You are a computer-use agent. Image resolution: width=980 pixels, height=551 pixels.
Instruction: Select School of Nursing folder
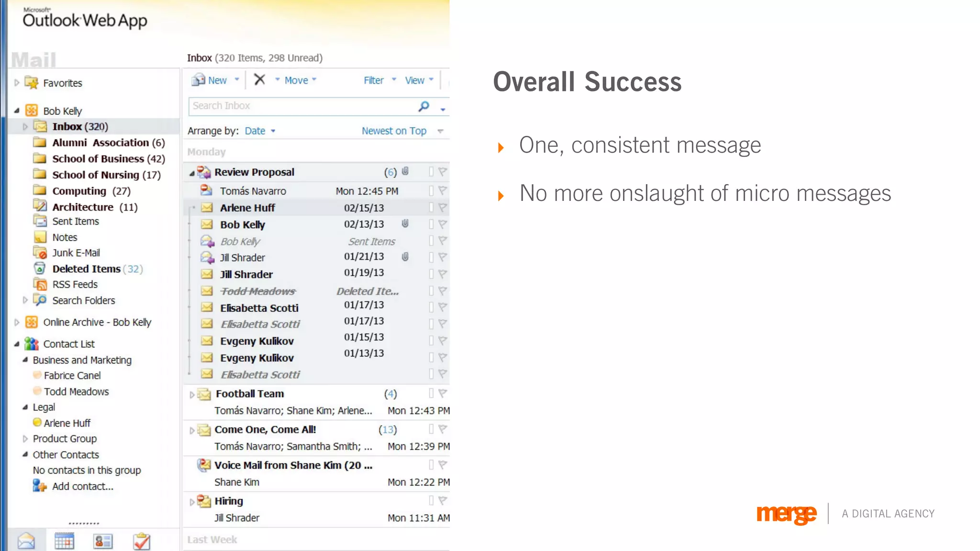pyautogui.click(x=106, y=175)
